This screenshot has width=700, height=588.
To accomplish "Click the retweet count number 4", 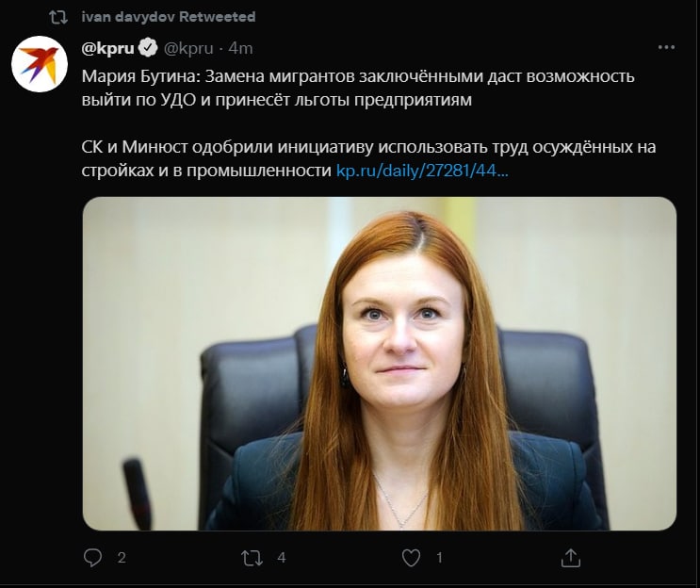I will [282, 558].
